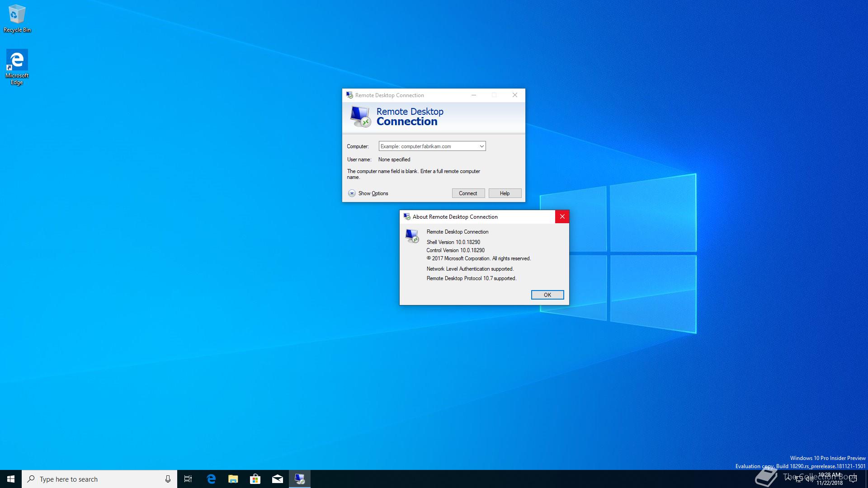Click the 'Computer:' label
Image resolution: width=868 pixels, height=488 pixels.
pyautogui.click(x=358, y=146)
